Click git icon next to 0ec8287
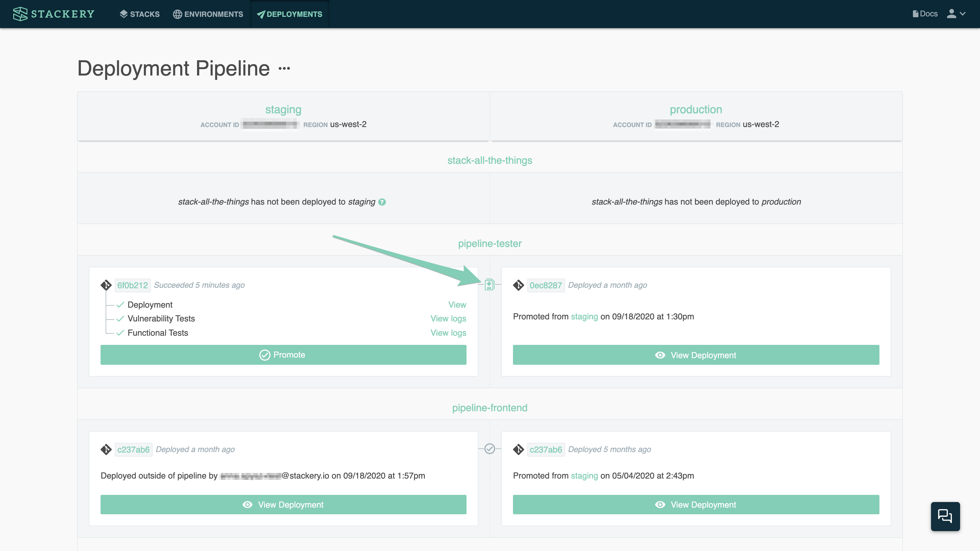This screenshot has height=551, width=980. click(519, 285)
